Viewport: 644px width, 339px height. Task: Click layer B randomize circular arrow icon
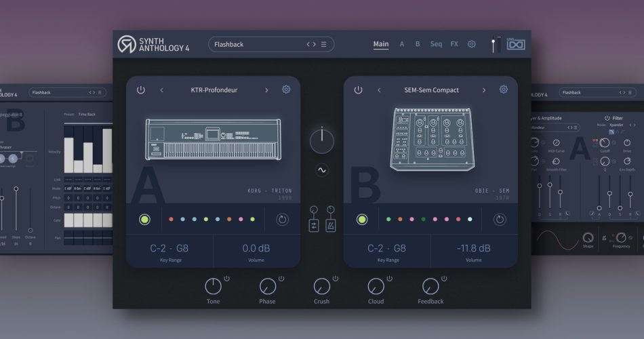coord(500,219)
